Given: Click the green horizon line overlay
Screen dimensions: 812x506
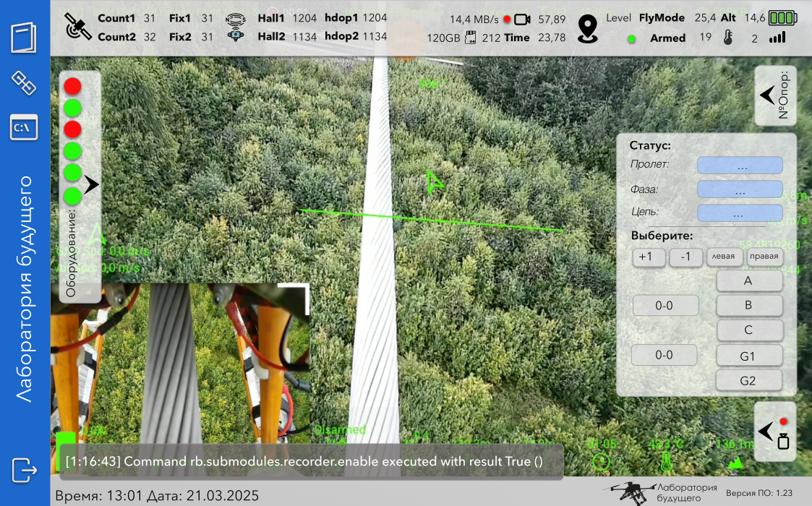Looking at the screenshot, I should tap(432, 220).
